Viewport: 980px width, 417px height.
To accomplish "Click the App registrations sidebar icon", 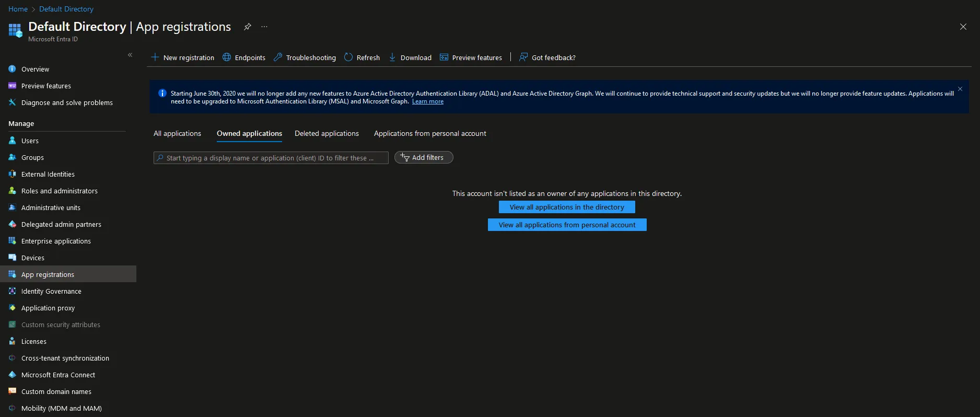I will [13, 274].
